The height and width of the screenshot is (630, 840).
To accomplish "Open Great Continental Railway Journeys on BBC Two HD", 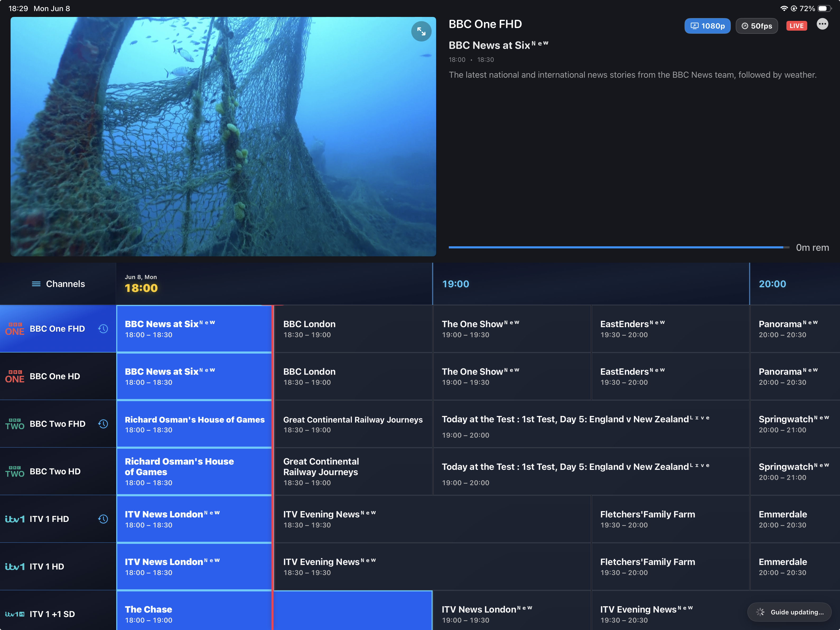I will (353, 471).
